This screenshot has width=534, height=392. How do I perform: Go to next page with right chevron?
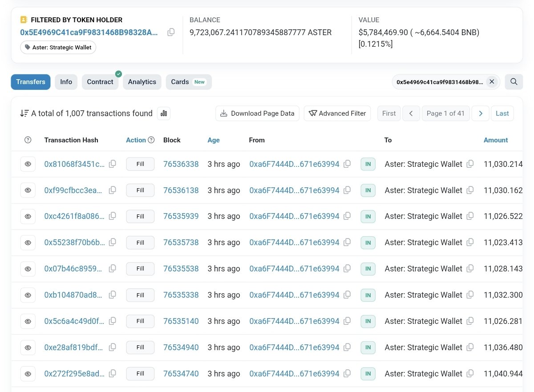click(480, 113)
